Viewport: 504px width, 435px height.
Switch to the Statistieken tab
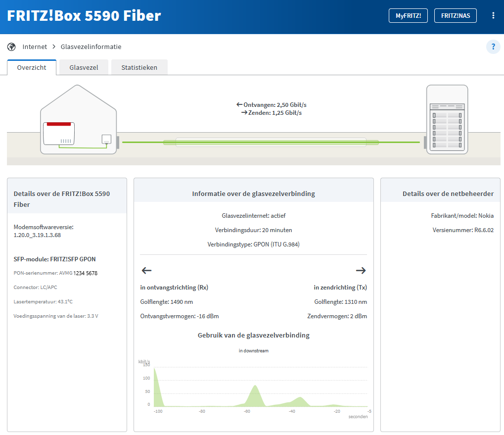(139, 67)
